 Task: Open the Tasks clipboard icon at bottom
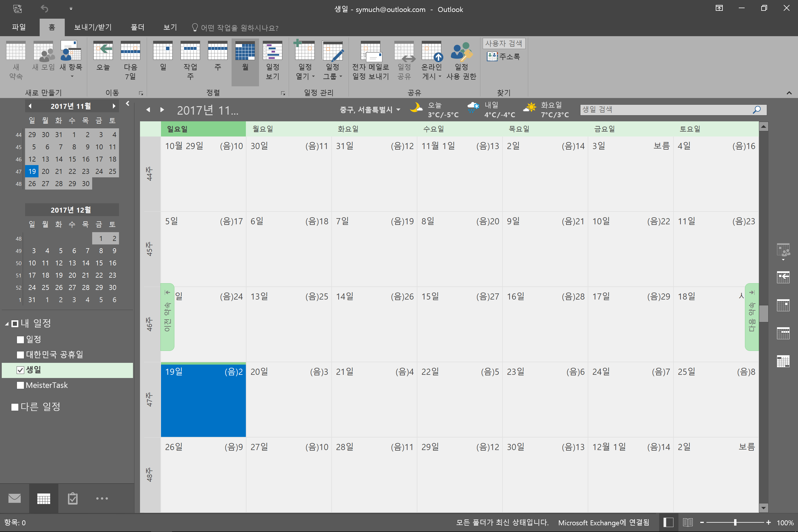(73, 498)
